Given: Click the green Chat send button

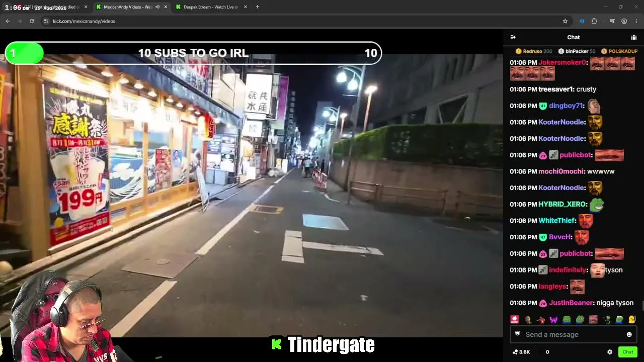Looking at the screenshot, I should [x=628, y=352].
